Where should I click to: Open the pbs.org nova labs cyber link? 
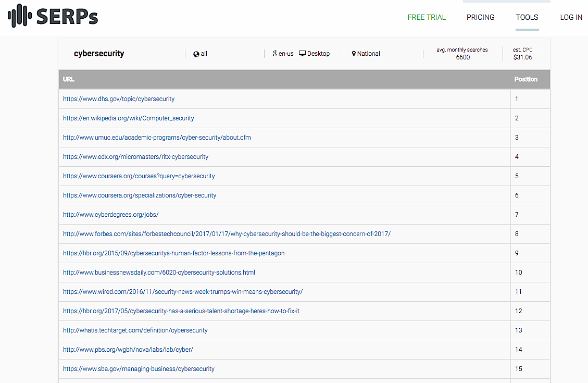(128, 350)
